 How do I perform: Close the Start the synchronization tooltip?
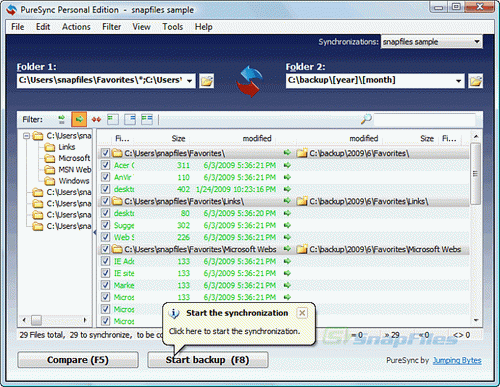(302, 313)
